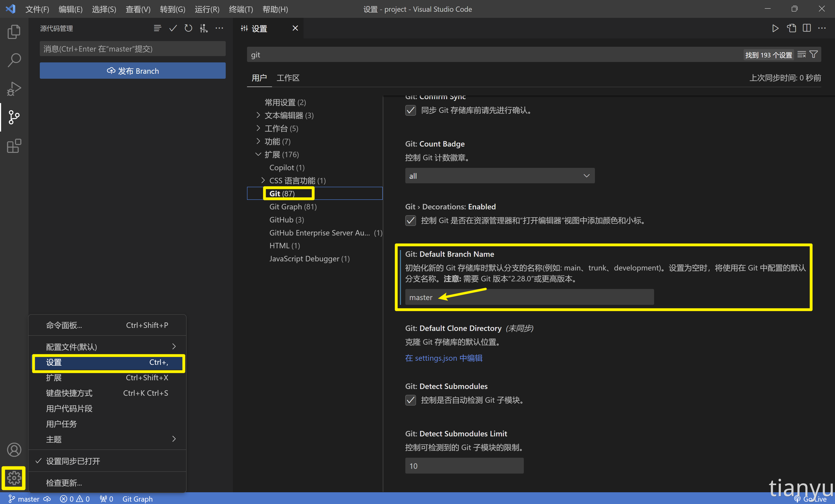Image resolution: width=835 pixels, height=504 pixels.
Task: Refresh the source control panel
Action: point(188,28)
